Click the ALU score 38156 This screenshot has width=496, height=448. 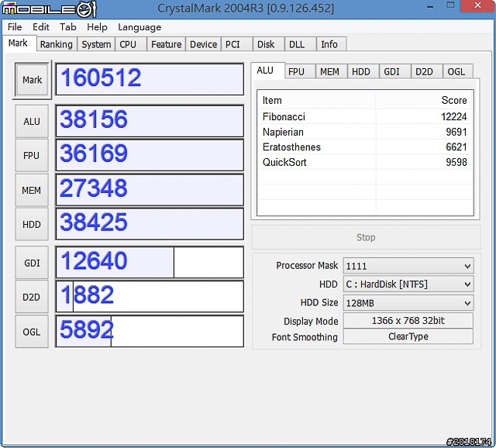point(150,121)
